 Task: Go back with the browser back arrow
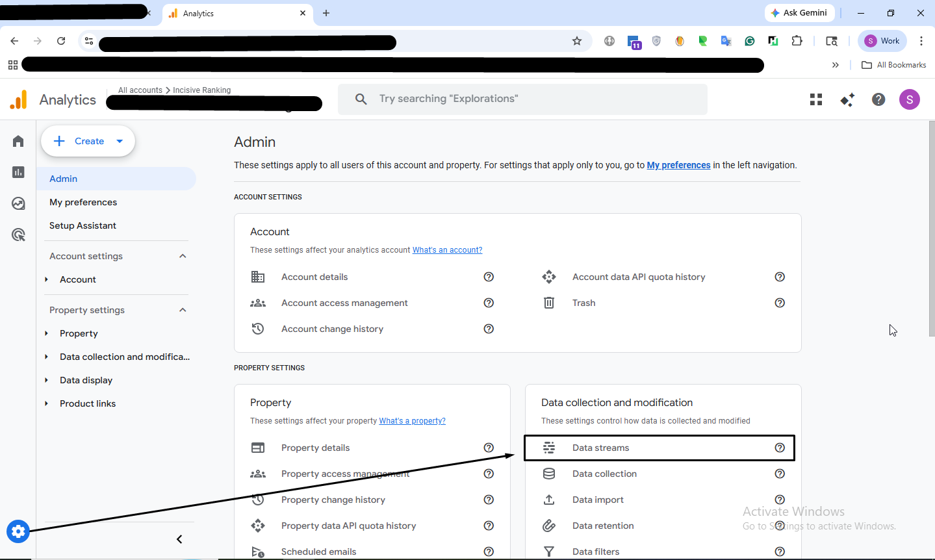point(14,41)
